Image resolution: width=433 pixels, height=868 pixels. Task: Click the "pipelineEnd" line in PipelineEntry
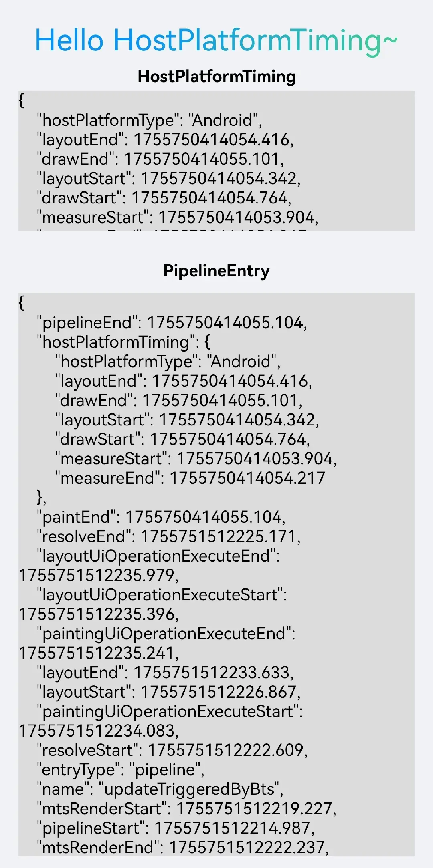[172, 323]
